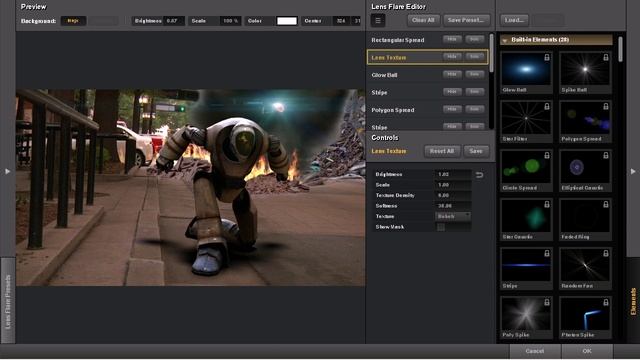Click the lock icon on Faded Ring thumbnail
Image resolution: width=640 pixels, height=360 pixels.
(x=606, y=204)
